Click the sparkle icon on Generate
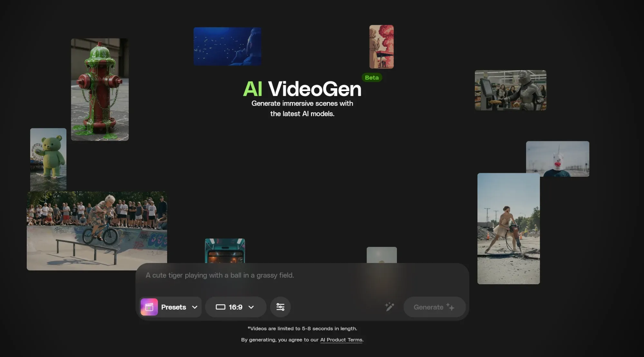Image resolution: width=644 pixels, height=357 pixels. [x=450, y=307]
